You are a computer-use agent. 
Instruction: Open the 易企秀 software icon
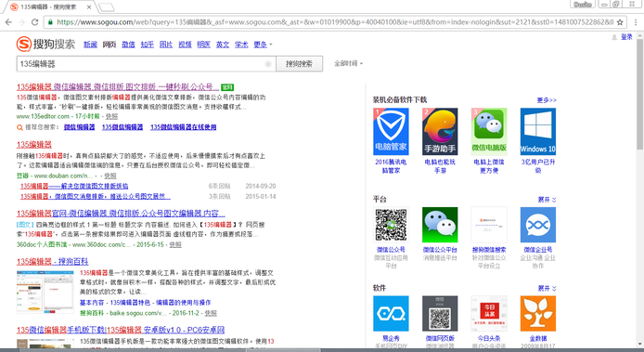coord(391,313)
